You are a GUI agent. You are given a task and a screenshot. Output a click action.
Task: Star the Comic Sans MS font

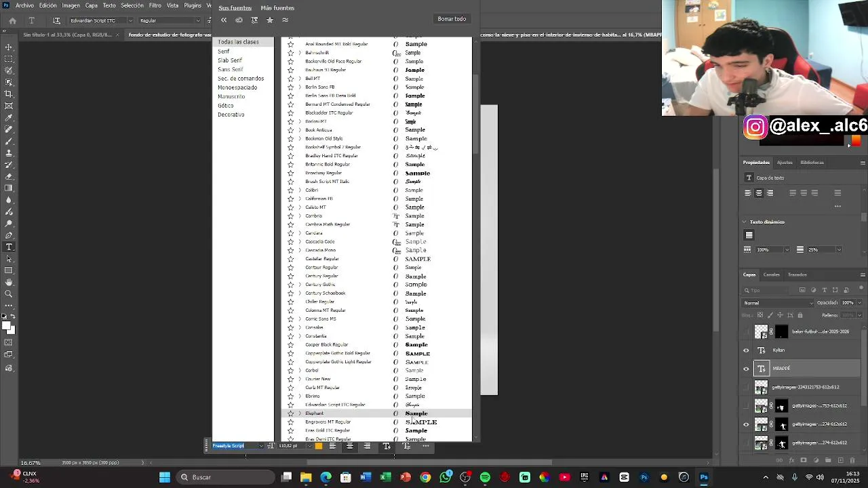tap(291, 319)
